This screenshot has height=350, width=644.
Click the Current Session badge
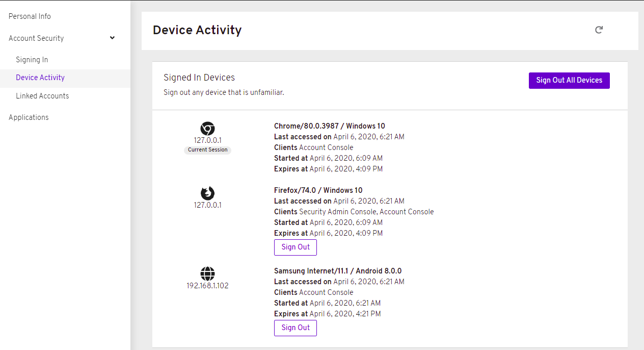click(207, 150)
